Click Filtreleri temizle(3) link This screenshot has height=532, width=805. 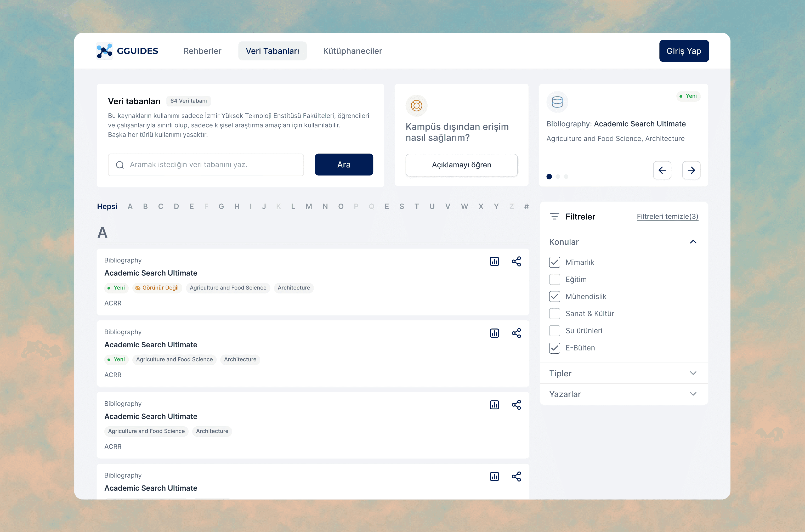[x=667, y=217]
